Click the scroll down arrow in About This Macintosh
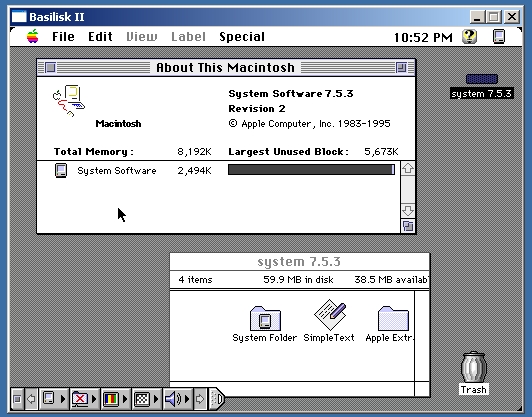 (408, 211)
